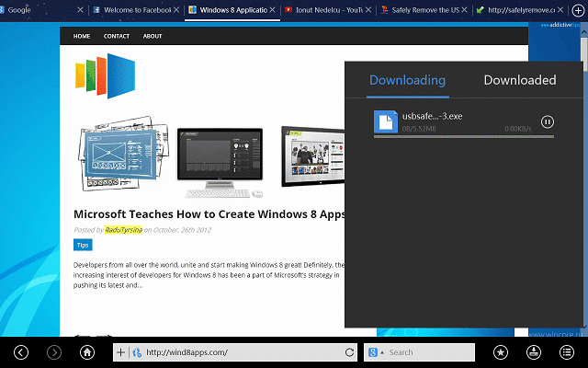The height and width of the screenshot is (368, 588).
Task: Close the Google tab
Action: pyautogui.click(x=80, y=10)
